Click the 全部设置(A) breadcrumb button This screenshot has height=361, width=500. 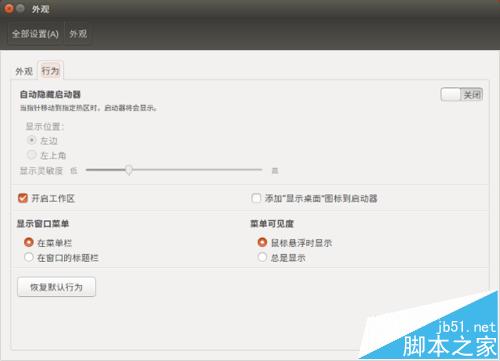click(35, 34)
